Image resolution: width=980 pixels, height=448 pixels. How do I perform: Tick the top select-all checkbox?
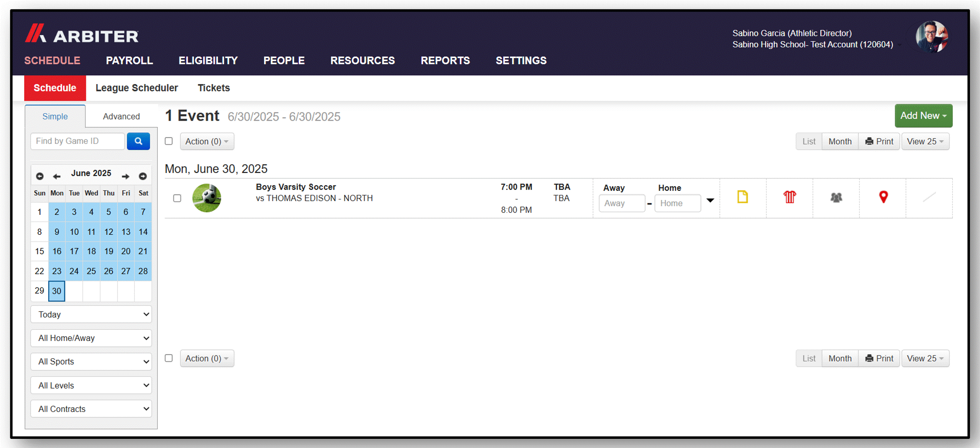tap(169, 141)
